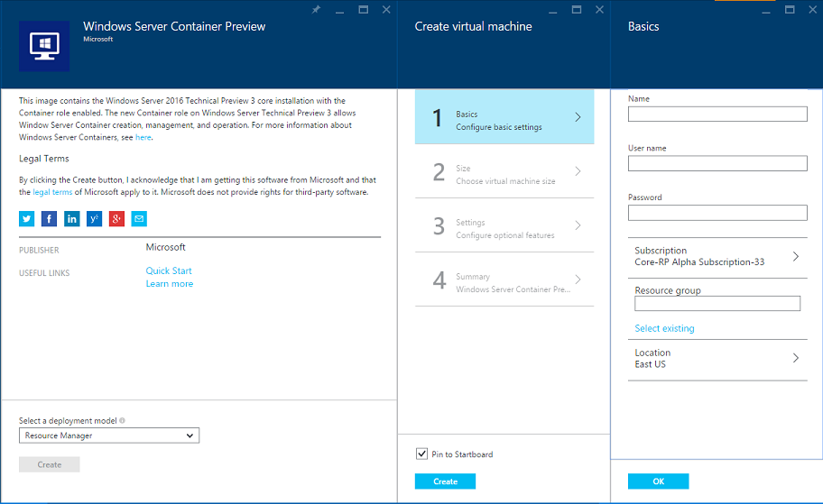
Task: Share via the Yammer icon
Action: (94, 219)
